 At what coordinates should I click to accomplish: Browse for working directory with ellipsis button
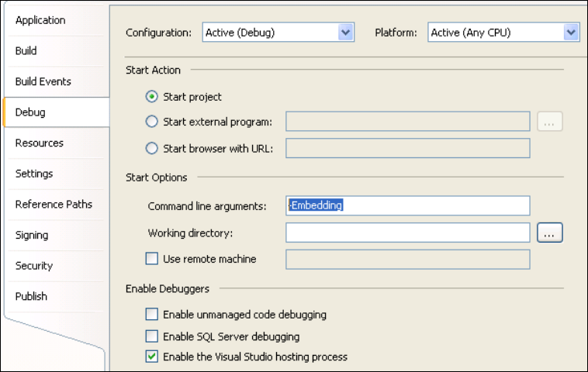pos(549,232)
